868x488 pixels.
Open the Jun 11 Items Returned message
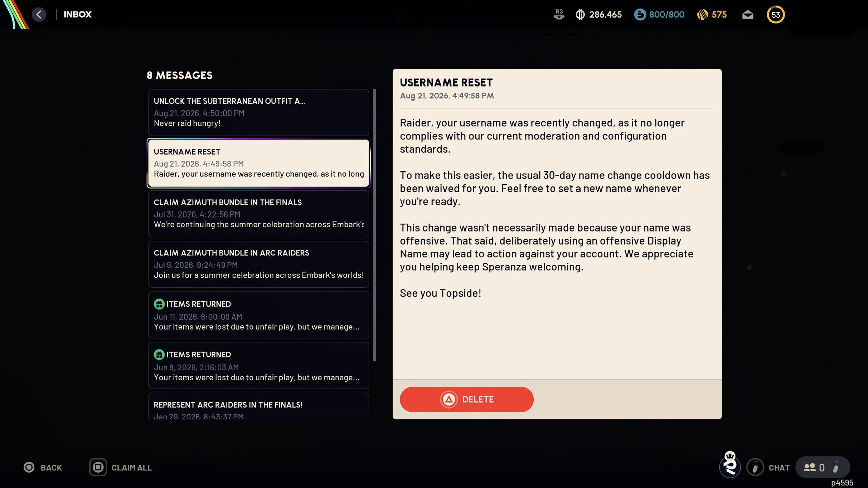[x=258, y=315]
